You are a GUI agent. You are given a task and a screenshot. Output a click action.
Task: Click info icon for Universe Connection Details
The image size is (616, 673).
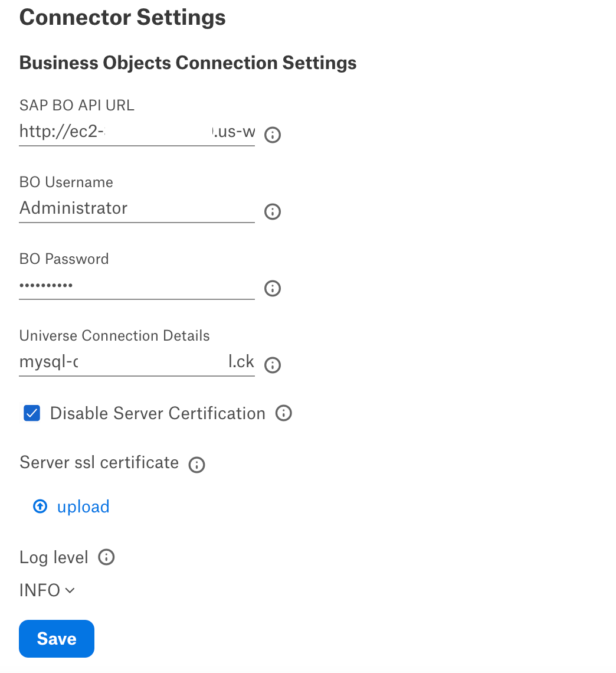pyautogui.click(x=273, y=365)
